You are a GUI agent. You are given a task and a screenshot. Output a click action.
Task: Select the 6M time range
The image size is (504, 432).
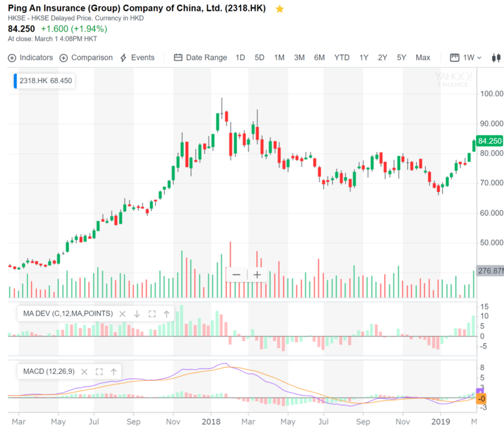319,58
